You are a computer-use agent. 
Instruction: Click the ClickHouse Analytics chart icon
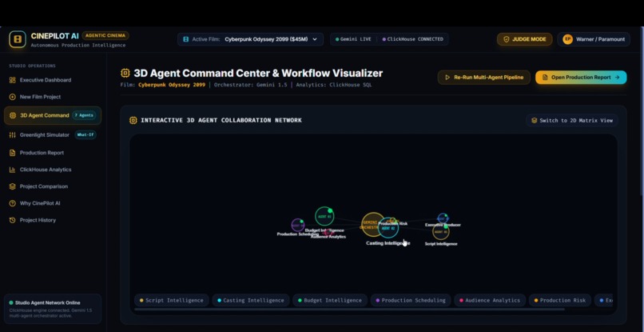coord(12,170)
